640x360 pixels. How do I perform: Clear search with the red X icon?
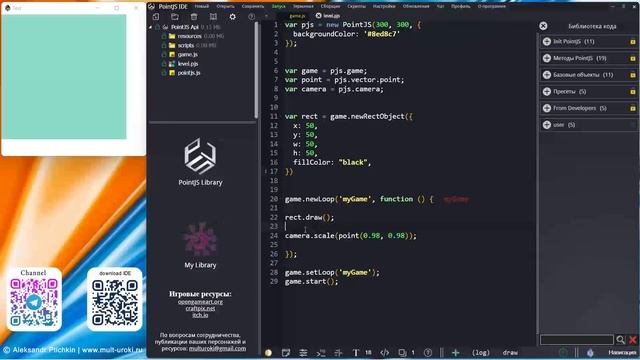point(633,340)
